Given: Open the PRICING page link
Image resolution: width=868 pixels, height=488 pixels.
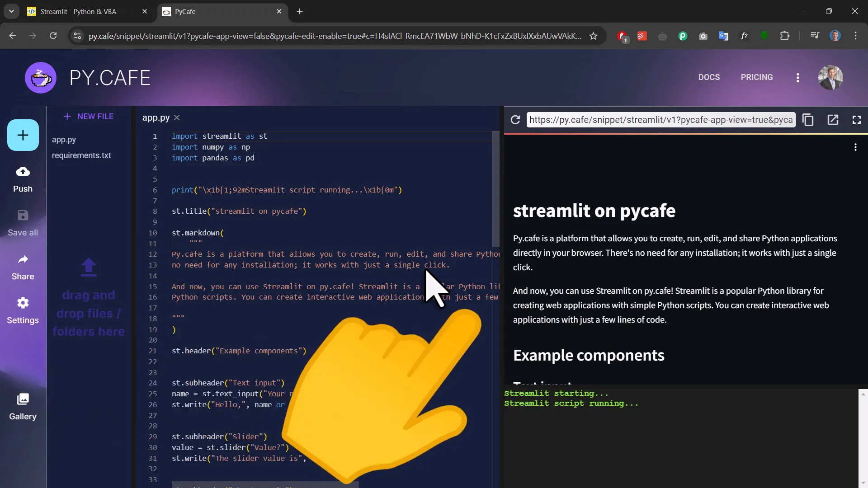Looking at the screenshot, I should pos(757,77).
